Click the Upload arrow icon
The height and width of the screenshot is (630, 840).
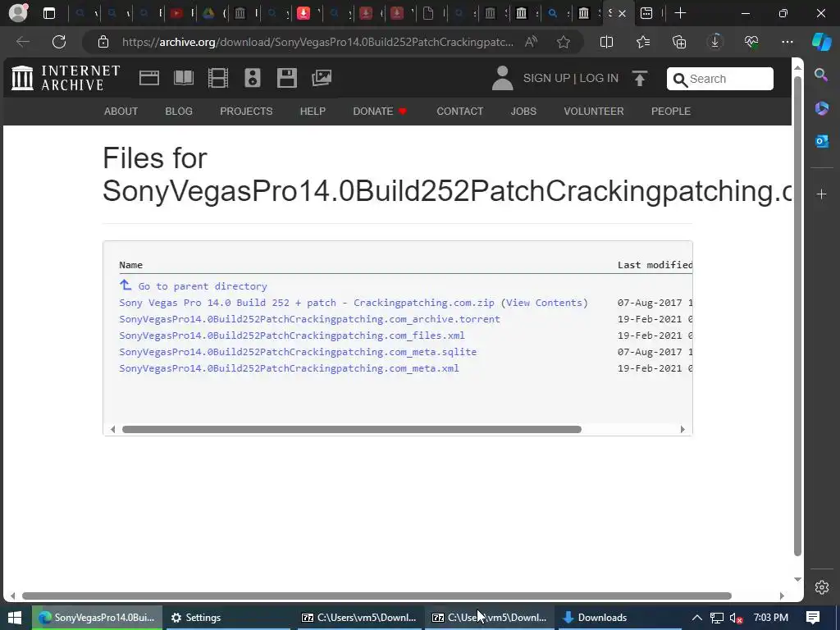(640, 78)
